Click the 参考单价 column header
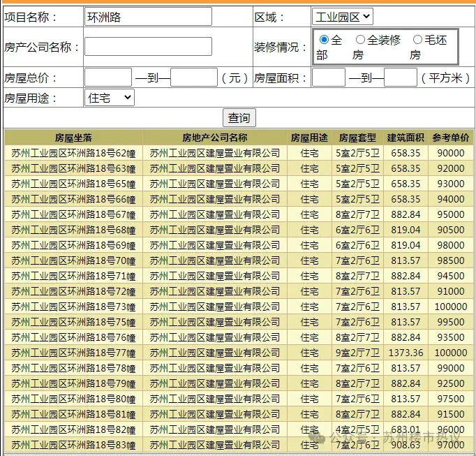 click(x=451, y=138)
